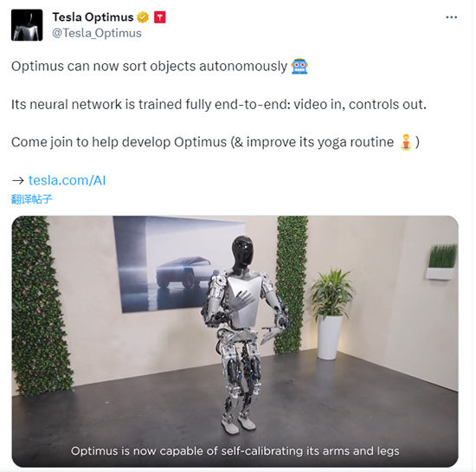Screen dimensions: 476x472
Task: Click the meditating yoga person emoji
Action: pos(406,142)
